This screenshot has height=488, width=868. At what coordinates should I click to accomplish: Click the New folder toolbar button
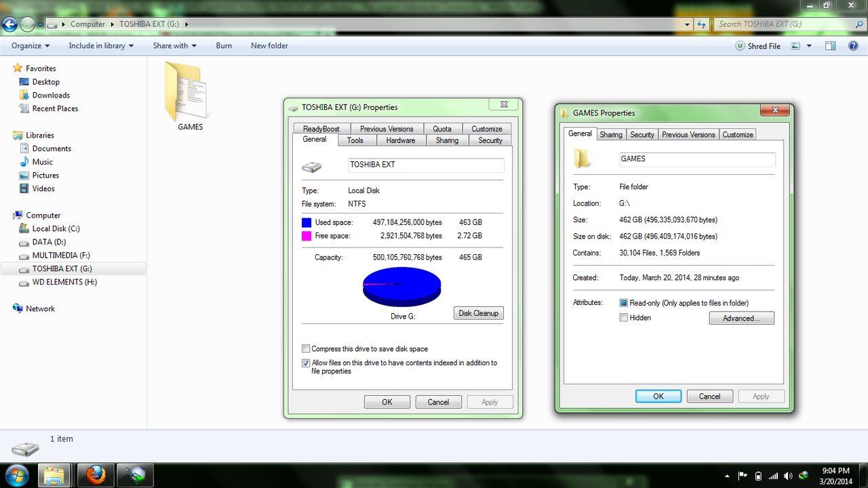269,46
